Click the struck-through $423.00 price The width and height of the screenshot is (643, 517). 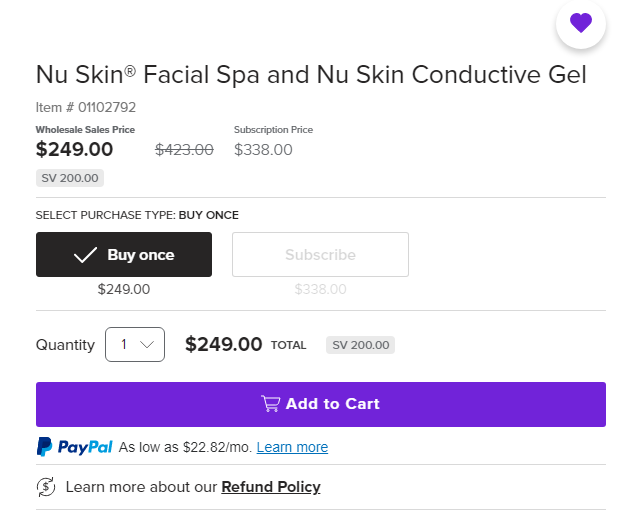184,150
